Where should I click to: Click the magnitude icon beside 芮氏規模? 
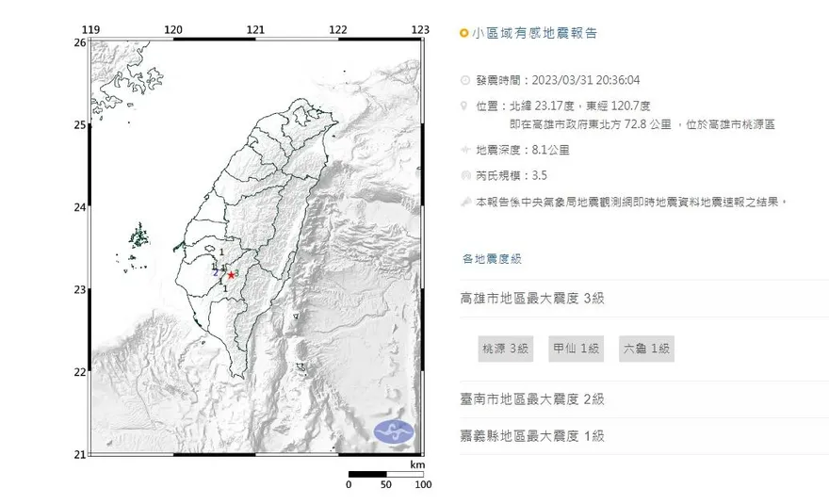(x=464, y=175)
